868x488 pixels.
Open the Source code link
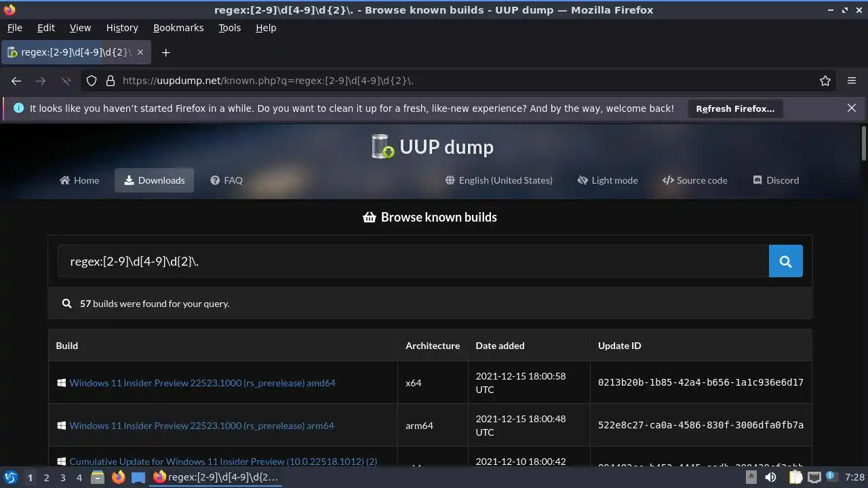(695, 180)
